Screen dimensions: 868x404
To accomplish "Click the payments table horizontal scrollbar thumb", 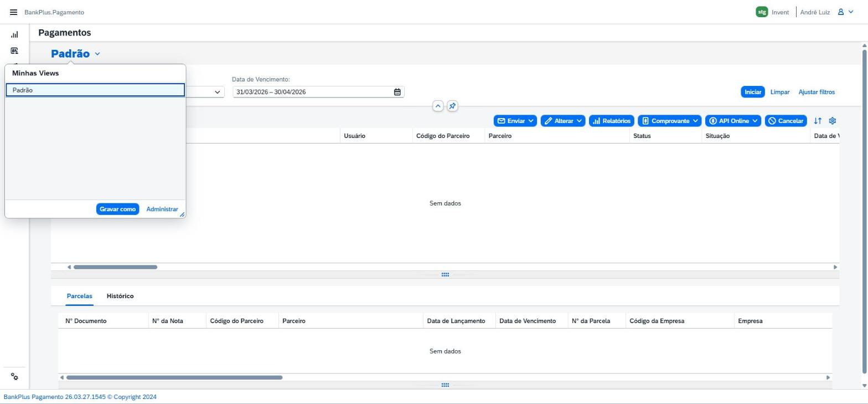I will pyautogui.click(x=115, y=267).
